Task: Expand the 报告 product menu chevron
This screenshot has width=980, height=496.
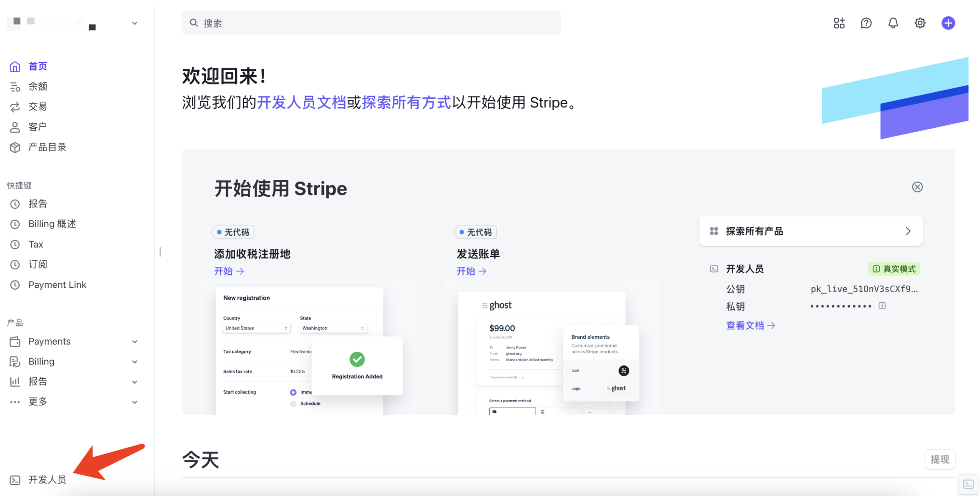Action: click(134, 382)
